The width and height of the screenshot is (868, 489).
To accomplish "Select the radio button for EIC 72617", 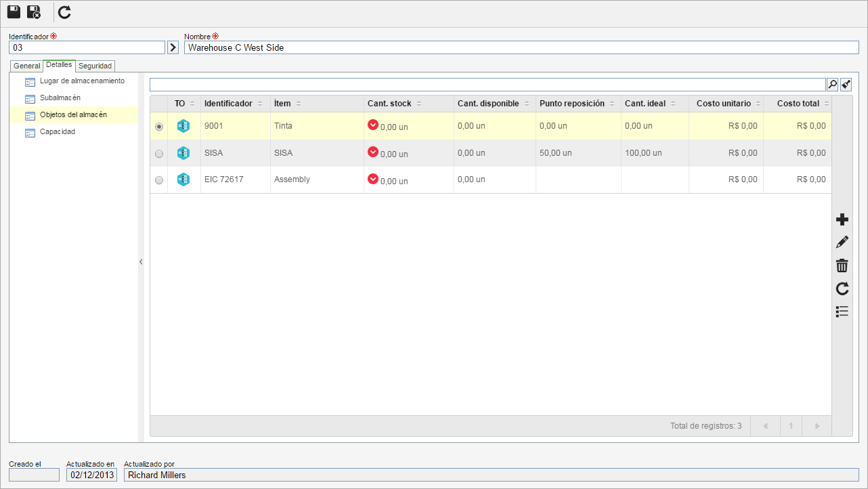I will click(159, 180).
